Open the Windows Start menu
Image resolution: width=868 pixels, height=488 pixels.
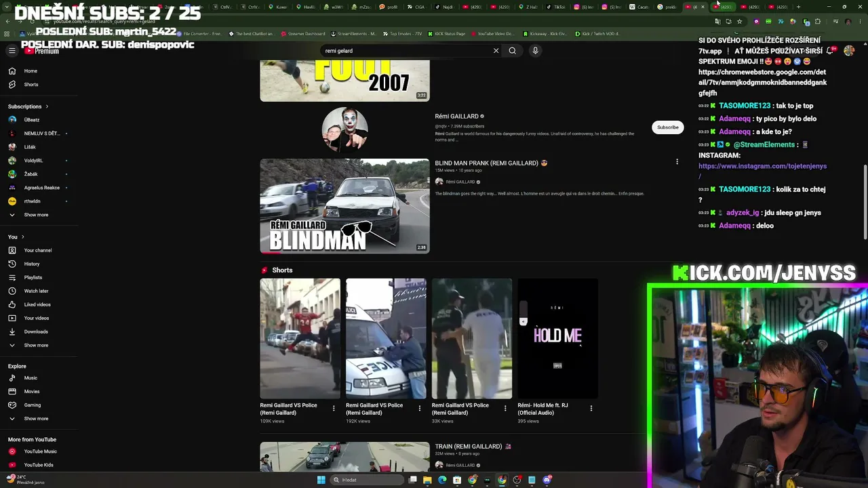pos(321,480)
